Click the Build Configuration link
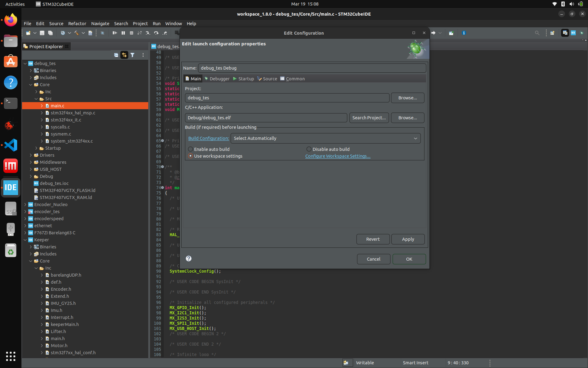This screenshot has width=588, height=368. [x=209, y=138]
